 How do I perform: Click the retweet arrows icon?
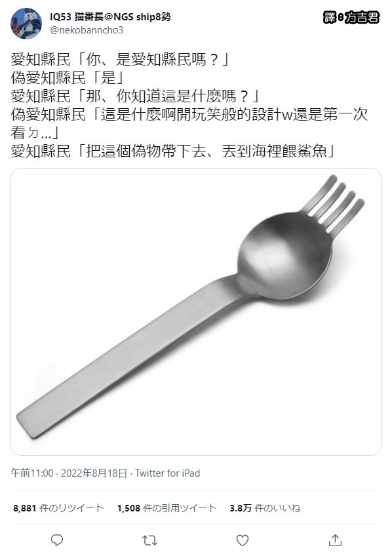coord(149,540)
